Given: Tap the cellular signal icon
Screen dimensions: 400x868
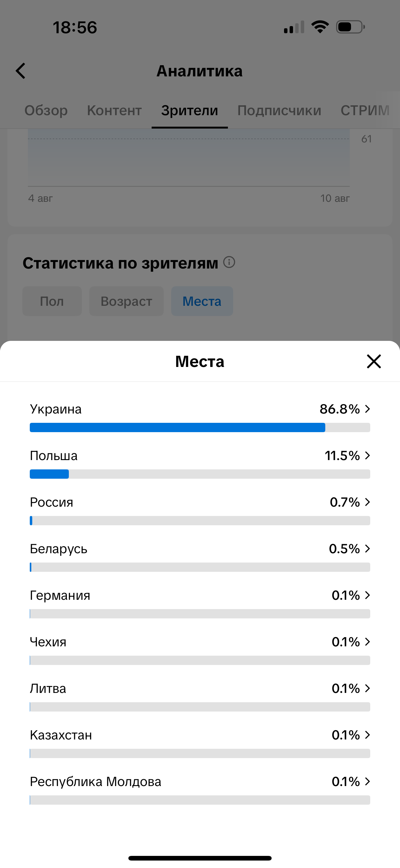Looking at the screenshot, I should point(294,27).
